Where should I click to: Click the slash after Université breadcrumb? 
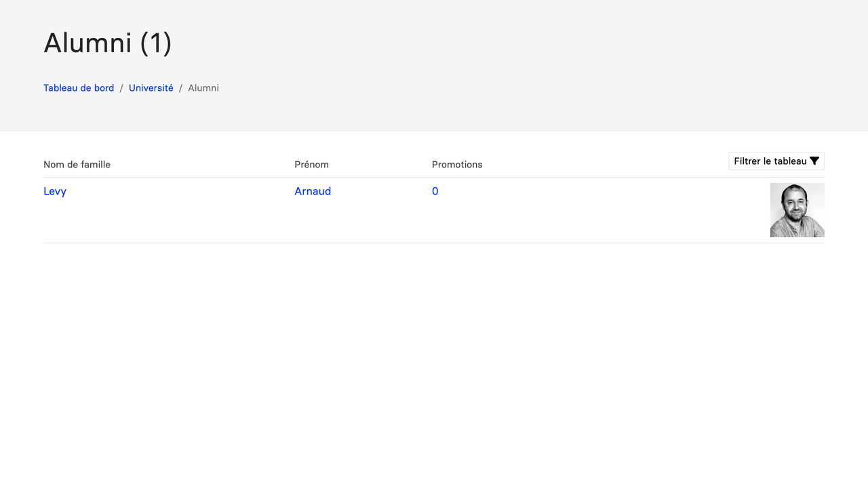[x=181, y=88]
